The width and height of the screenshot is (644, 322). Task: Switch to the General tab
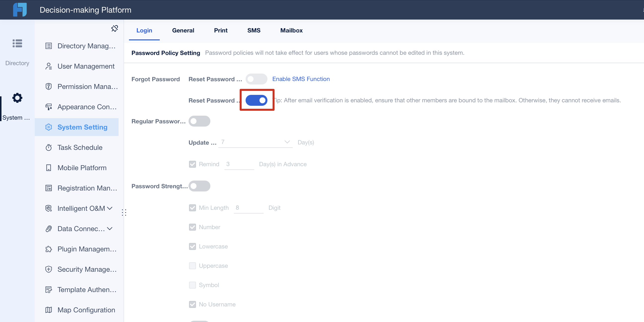coord(183,30)
